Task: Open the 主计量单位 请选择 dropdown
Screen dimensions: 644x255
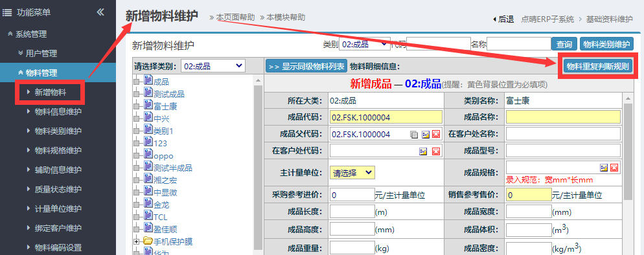Action: coord(352,173)
